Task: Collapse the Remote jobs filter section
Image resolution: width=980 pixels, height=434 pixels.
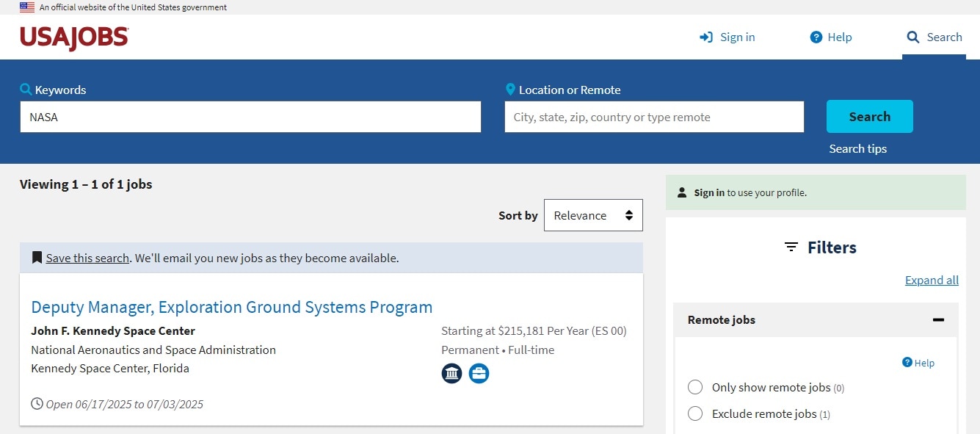Action: (x=938, y=320)
